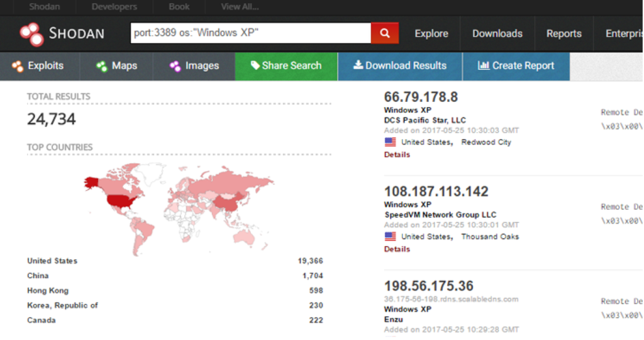Image resolution: width=644 pixels, height=340 pixels.
Task: Click the Create Report button
Action: click(516, 66)
